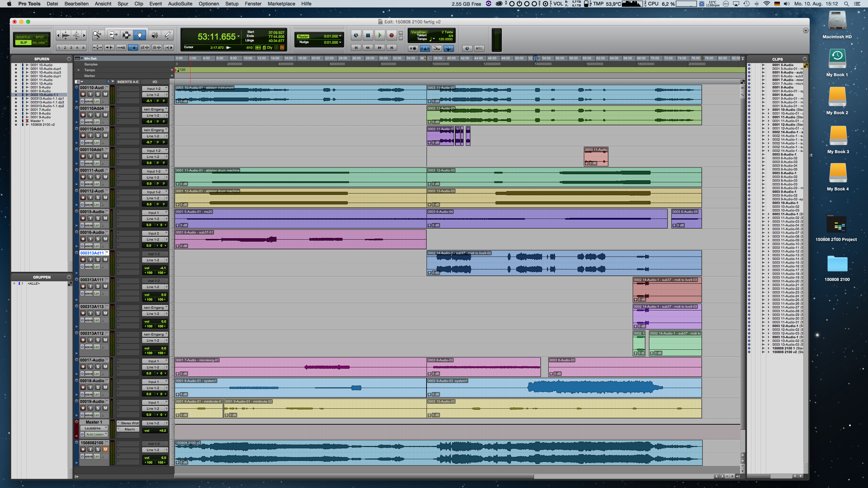Click Auto Lesen automation mode on Master 1

96,434
